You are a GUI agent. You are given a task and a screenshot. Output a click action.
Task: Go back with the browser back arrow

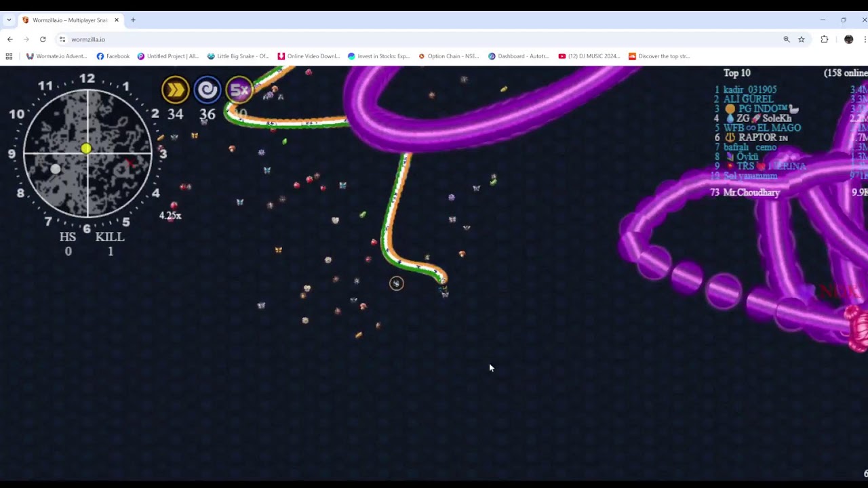click(10, 39)
